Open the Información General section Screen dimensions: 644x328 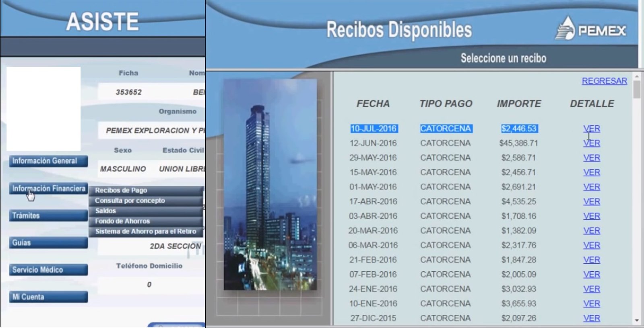pos(48,161)
